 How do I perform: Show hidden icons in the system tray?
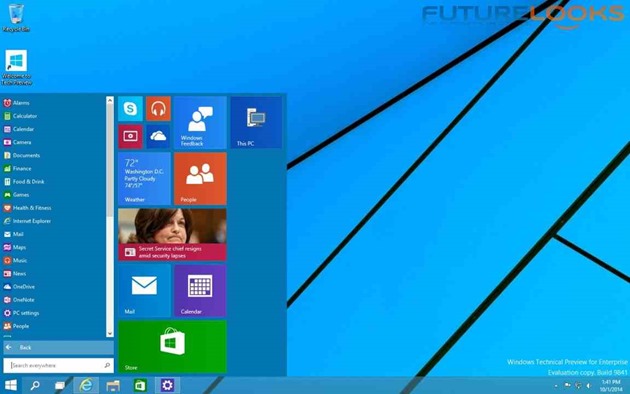(556, 386)
